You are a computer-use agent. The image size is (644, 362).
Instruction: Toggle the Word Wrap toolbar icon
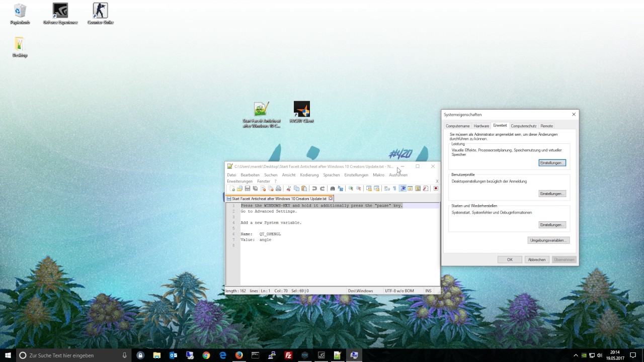387,189
